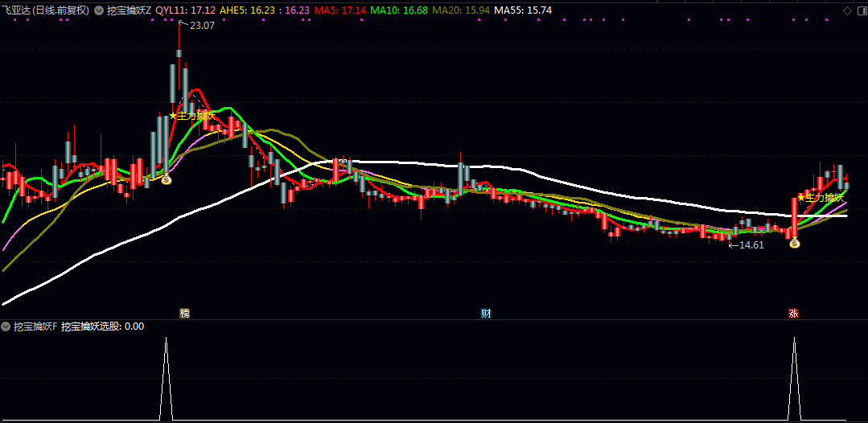This screenshot has height=423, width=868.
Task: Click the right 主力擒妖 star signal
Action: click(821, 197)
